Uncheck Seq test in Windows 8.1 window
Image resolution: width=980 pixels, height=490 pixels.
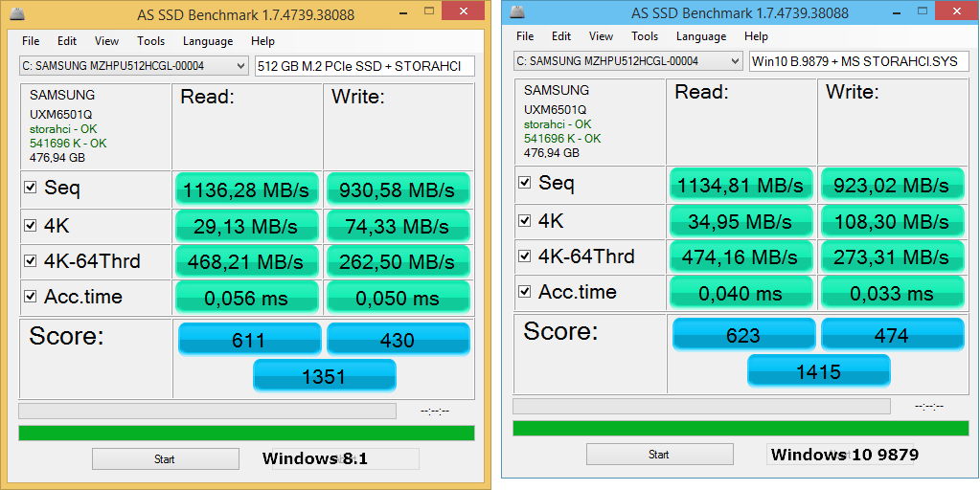[30, 187]
